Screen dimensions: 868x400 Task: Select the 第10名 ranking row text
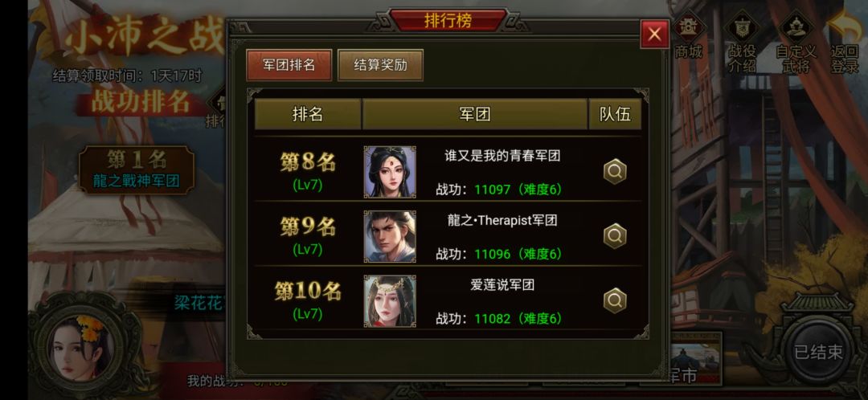point(308,291)
